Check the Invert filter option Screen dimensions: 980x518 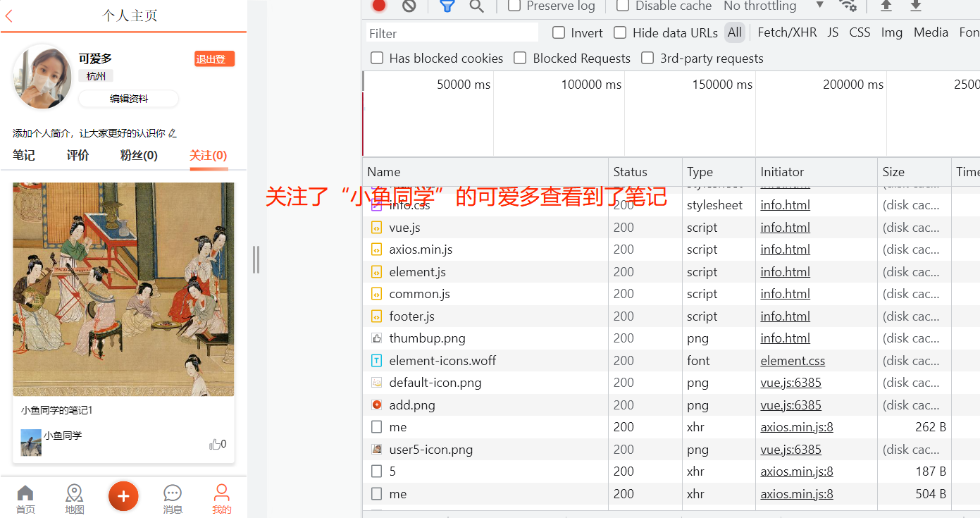[558, 32]
